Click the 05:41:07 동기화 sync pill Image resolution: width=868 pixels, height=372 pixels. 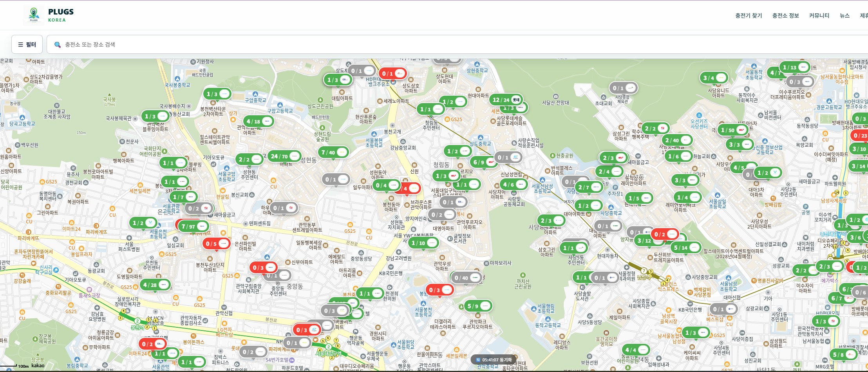(494, 359)
